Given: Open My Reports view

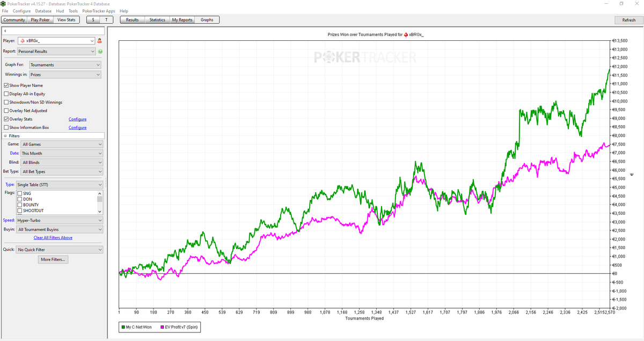Looking at the screenshot, I should pyautogui.click(x=182, y=20).
